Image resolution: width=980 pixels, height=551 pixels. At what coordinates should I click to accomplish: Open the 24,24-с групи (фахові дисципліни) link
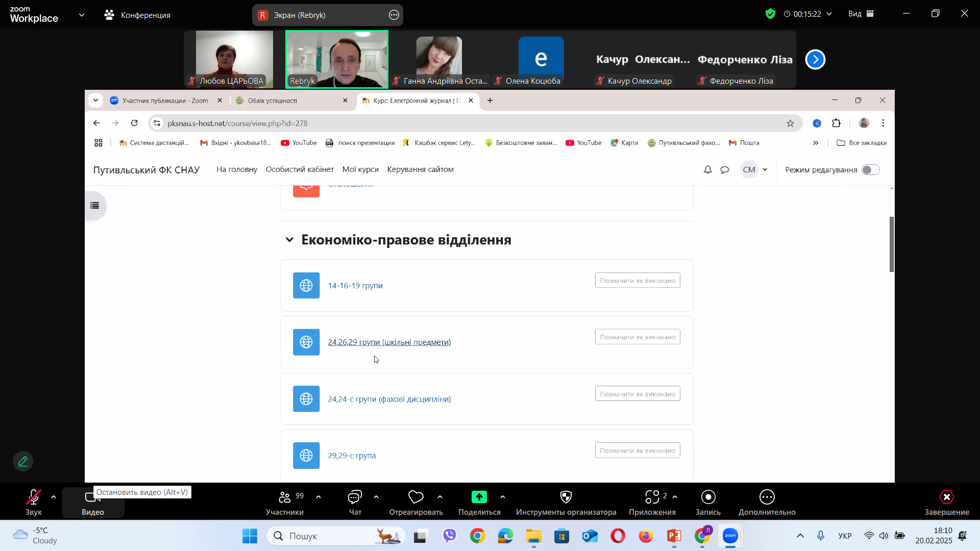[389, 399]
